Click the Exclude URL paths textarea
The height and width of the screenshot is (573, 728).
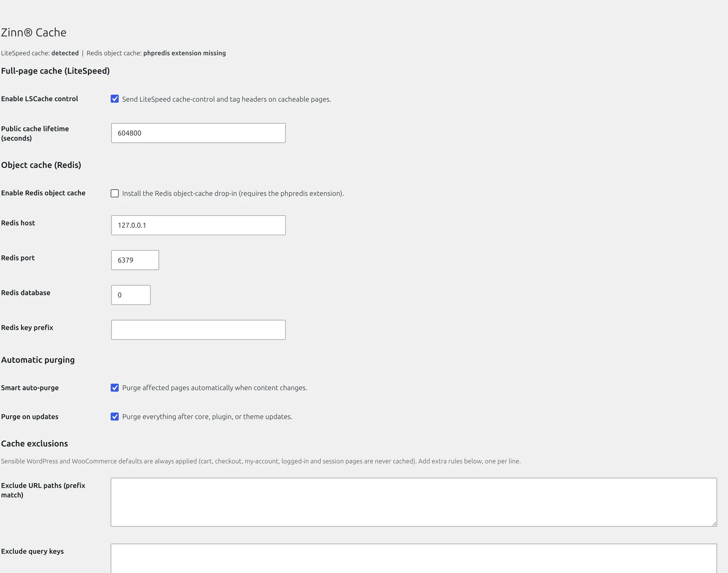414,502
